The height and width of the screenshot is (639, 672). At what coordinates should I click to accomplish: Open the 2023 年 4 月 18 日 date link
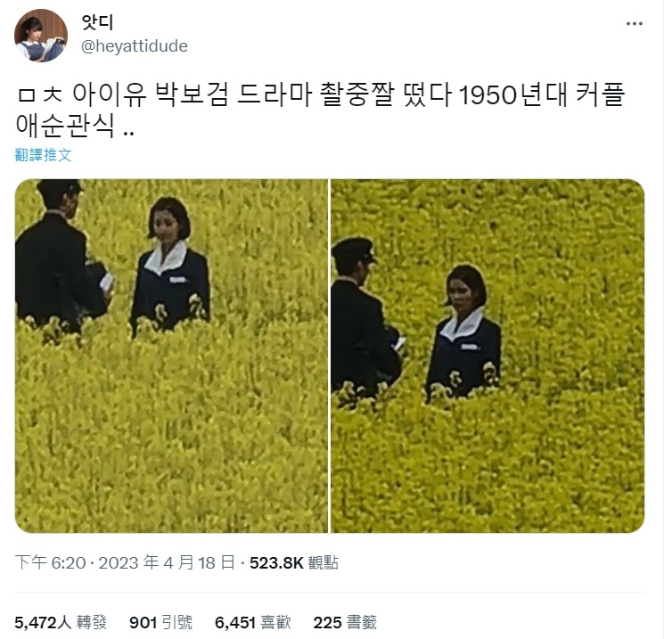pos(167,562)
